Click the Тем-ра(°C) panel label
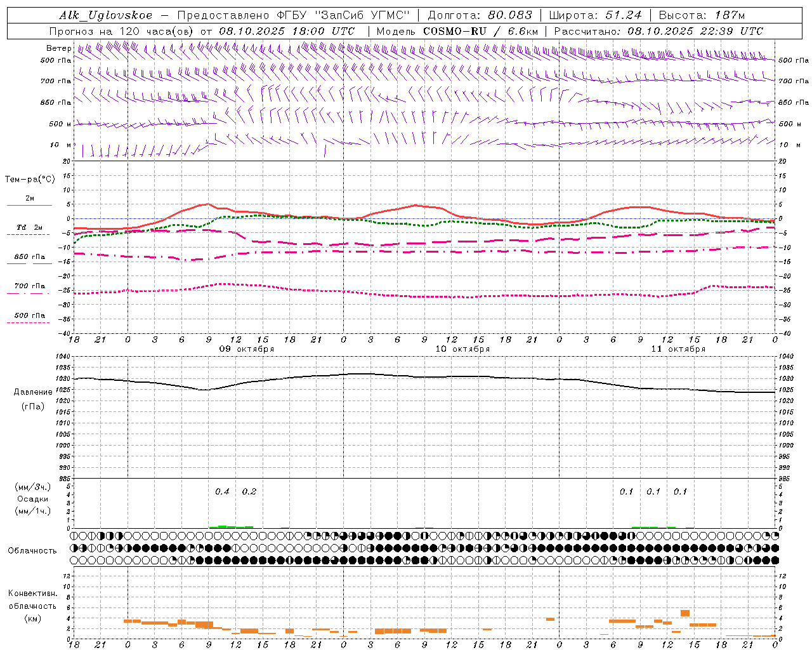Screen dimensions: 812x650 pyautogui.click(x=30, y=180)
